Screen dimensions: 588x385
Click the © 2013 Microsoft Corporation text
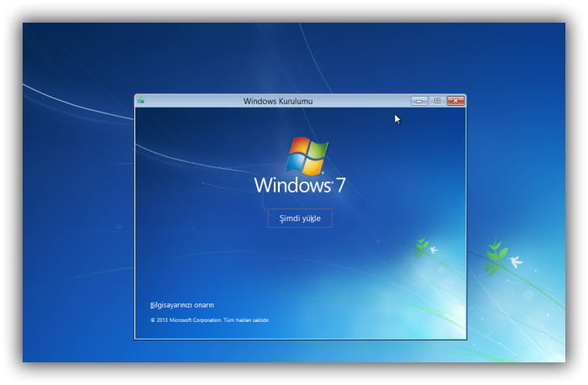click(186, 320)
